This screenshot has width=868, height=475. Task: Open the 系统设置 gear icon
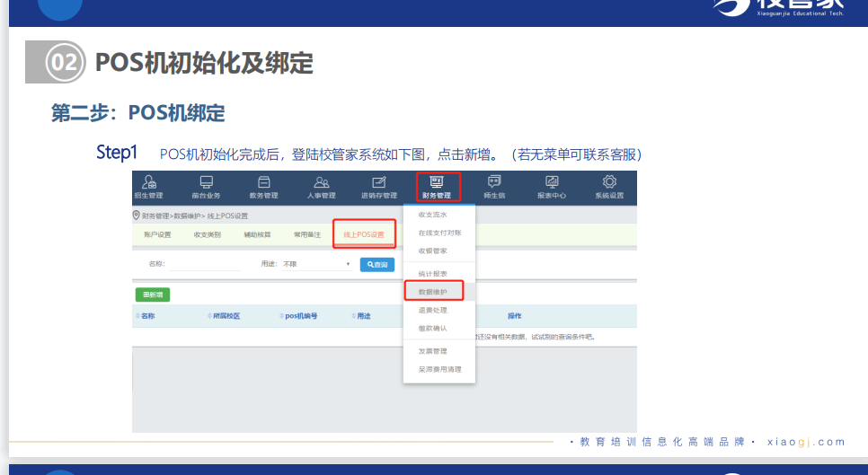click(609, 182)
